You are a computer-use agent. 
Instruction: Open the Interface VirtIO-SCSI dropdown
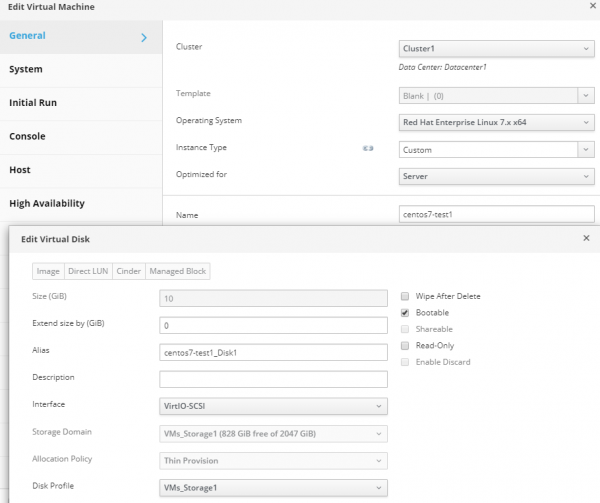272,406
